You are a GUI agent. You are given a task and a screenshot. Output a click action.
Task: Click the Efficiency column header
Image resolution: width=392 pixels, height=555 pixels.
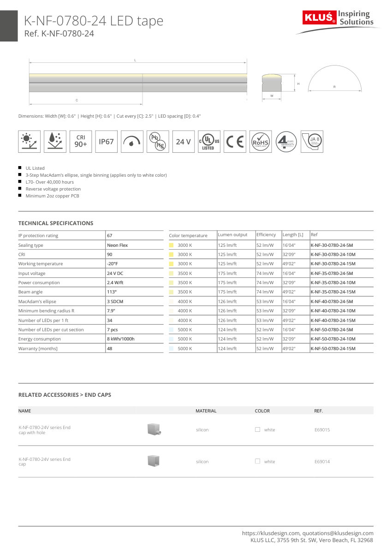(266, 235)
